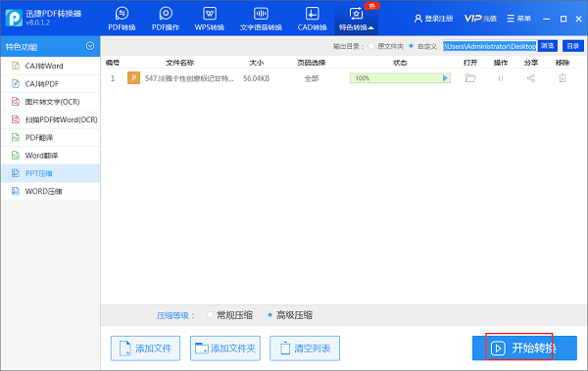Click the 开始转换 button
588x371 pixels.
click(x=524, y=348)
